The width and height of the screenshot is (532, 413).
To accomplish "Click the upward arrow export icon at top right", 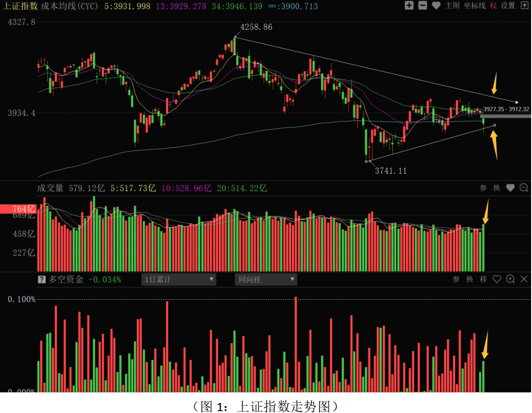I will pyautogui.click(x=525, y=6).
